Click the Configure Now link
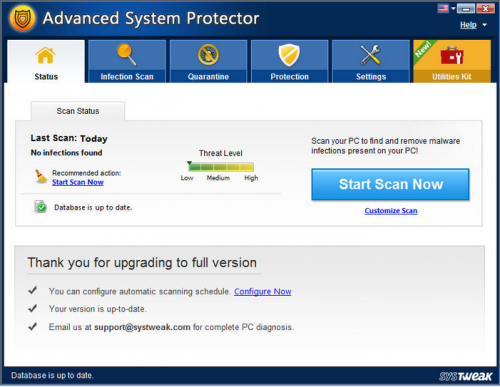 pyautogui.click(x=263, y=291)
